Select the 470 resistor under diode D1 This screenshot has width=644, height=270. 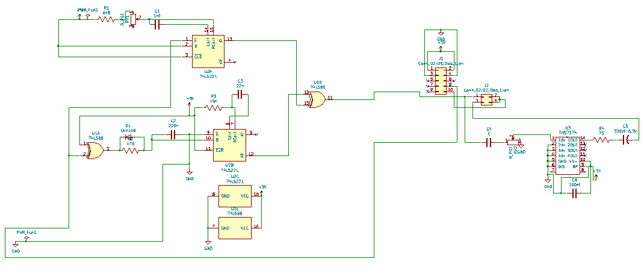pyautogui.click(x=131, y=151)
